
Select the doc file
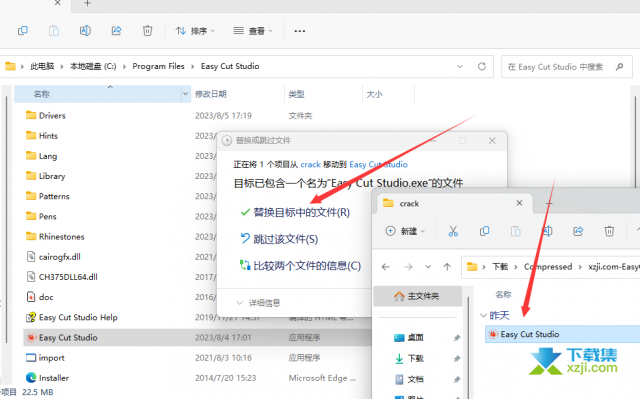46,297
